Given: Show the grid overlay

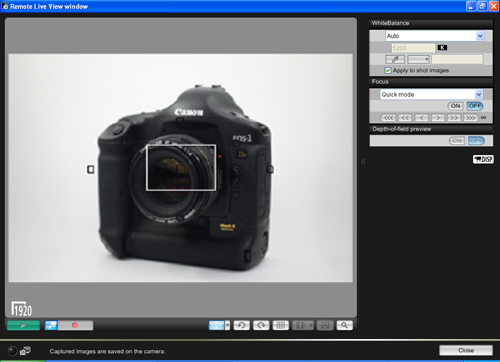Looking at the screenshot, I should [x=281, y=325].
